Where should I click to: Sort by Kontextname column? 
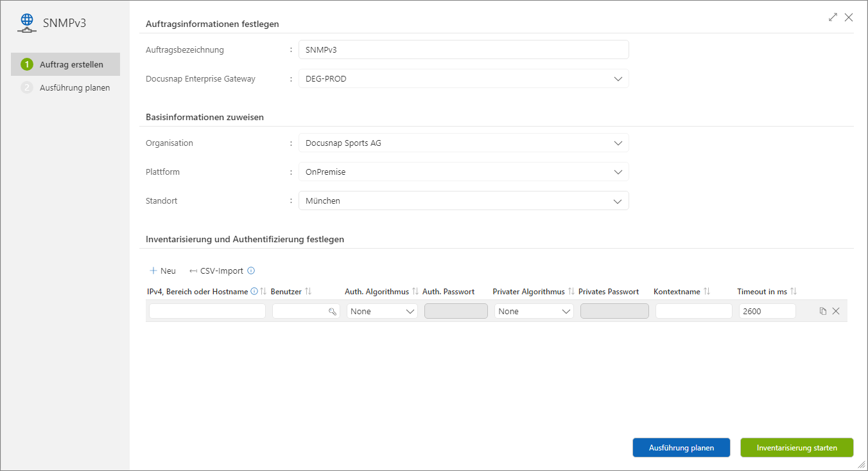point(707,292)
